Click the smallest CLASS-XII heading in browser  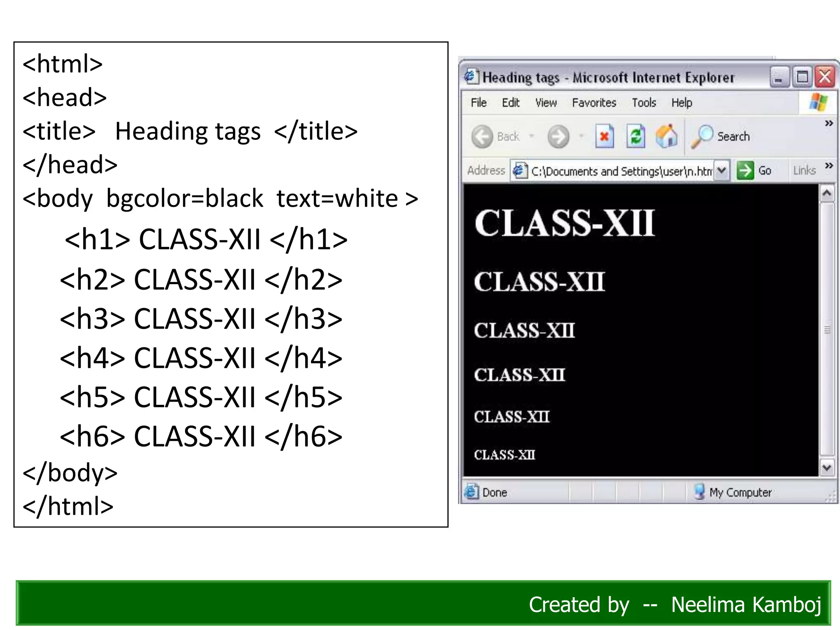tap(504, 455)
